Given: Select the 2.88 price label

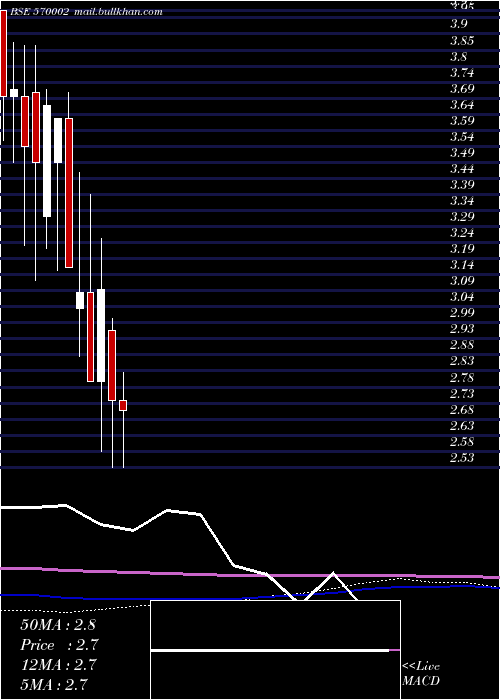Looking at the screenshot, I should pyautogui.click(x=462, y=345).
